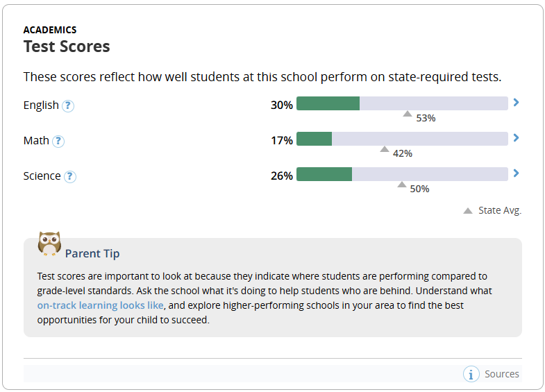Click the English 30% score bar
545x392 pixels.
402,103
